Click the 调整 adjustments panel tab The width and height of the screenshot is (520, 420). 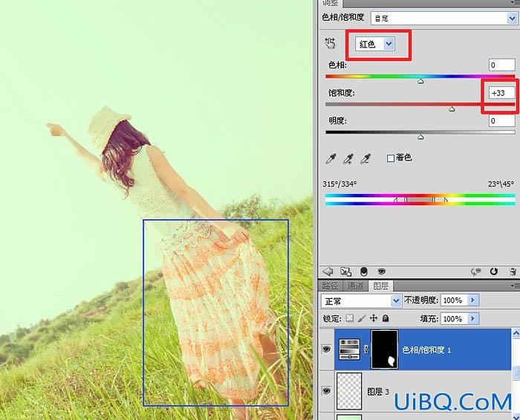pyautogui.click(x=331, y=3)
